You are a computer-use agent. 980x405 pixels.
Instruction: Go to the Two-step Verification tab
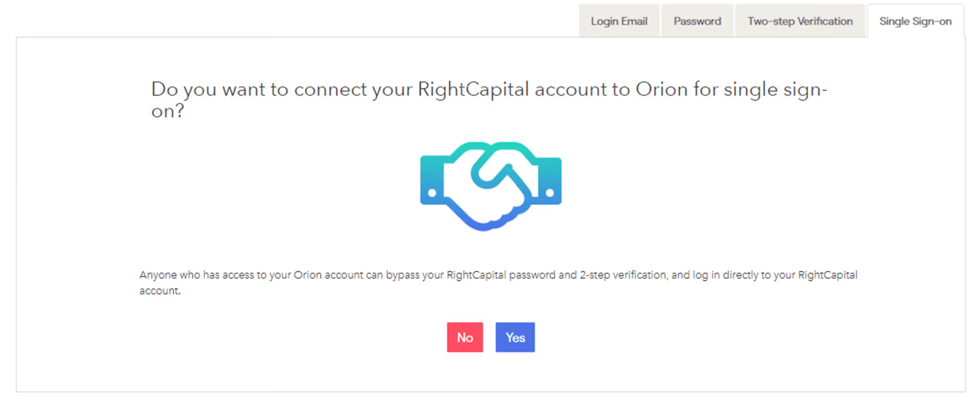pyautogui.click(x=800, y=21)
